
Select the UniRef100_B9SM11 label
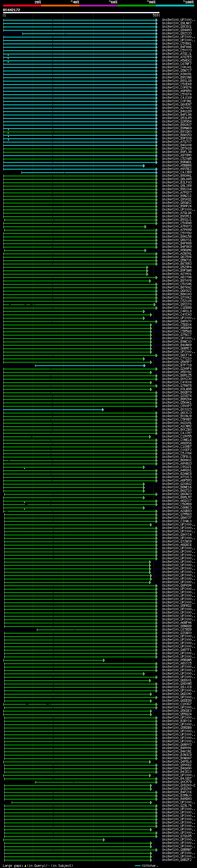coord(177,216)
